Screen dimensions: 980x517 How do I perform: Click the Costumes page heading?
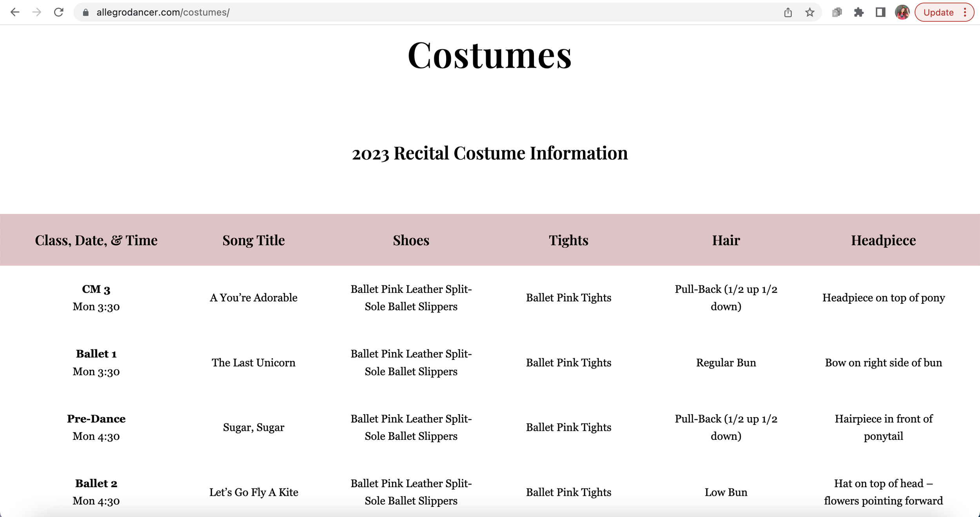tap(490, 56)
